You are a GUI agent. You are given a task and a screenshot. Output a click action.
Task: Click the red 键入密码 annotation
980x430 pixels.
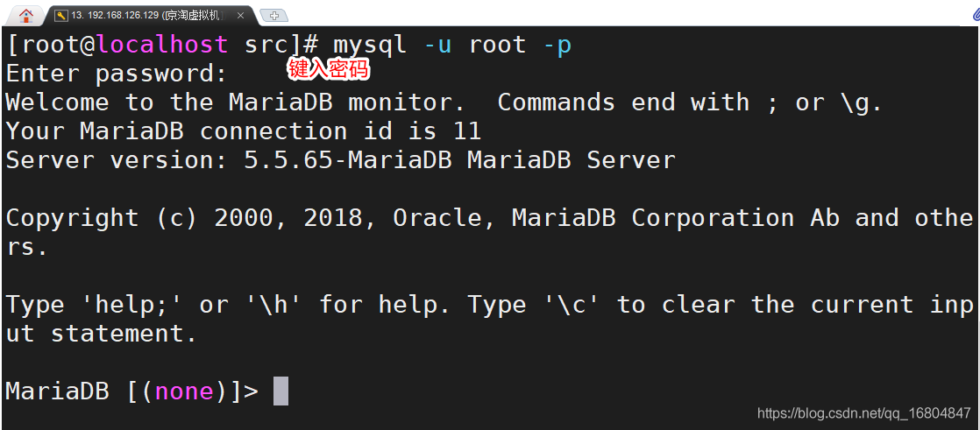[x=329, y=70]
